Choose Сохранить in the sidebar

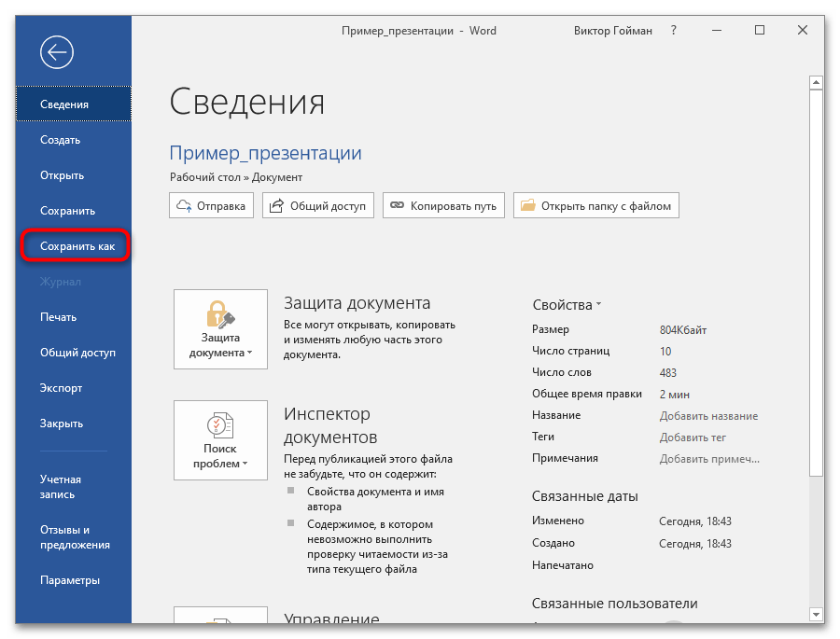point(74,211)
